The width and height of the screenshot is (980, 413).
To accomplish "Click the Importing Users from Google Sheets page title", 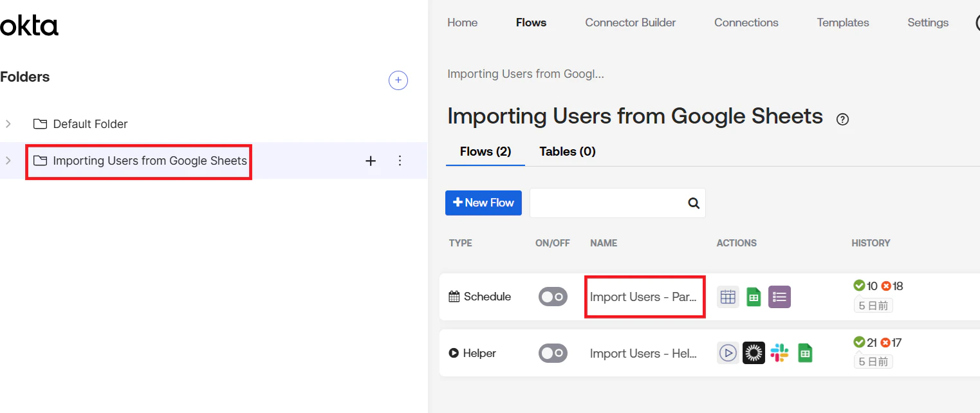I will click(x=635, y=116).
